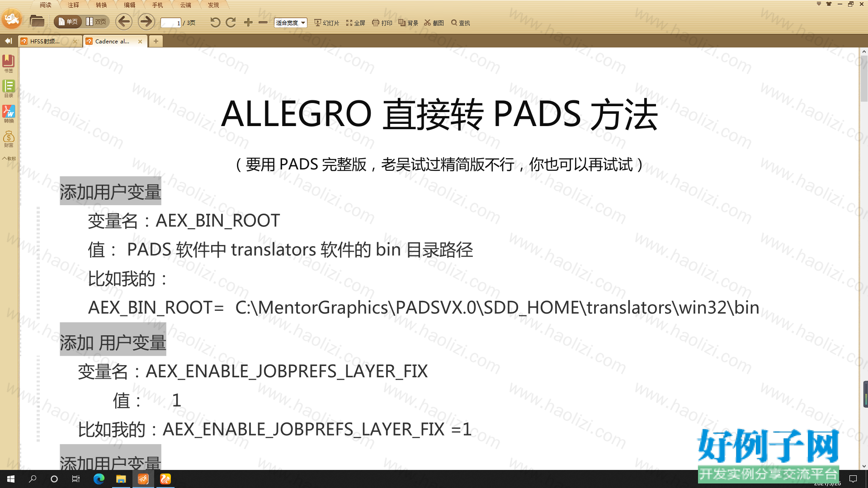Open the 目录 table of contents panel
Image resolution: width=868 pixels, height=488 pixels.
9,88
